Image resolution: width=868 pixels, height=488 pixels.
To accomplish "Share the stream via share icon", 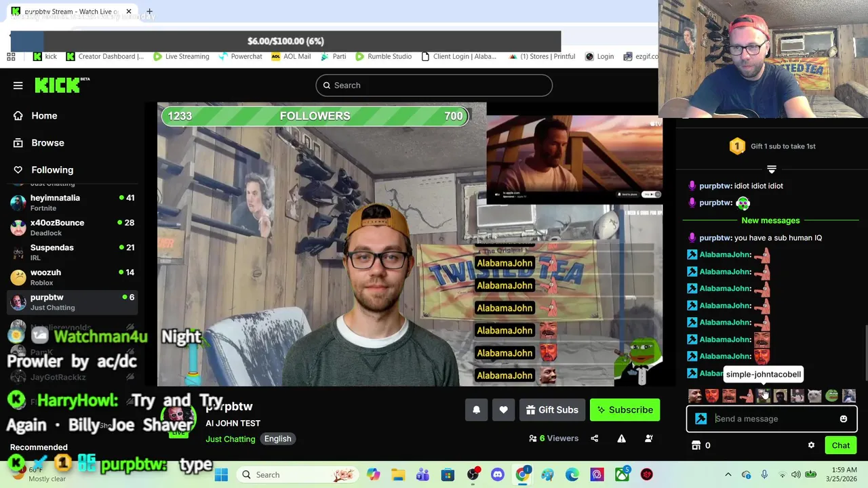I will click(595, 439).
